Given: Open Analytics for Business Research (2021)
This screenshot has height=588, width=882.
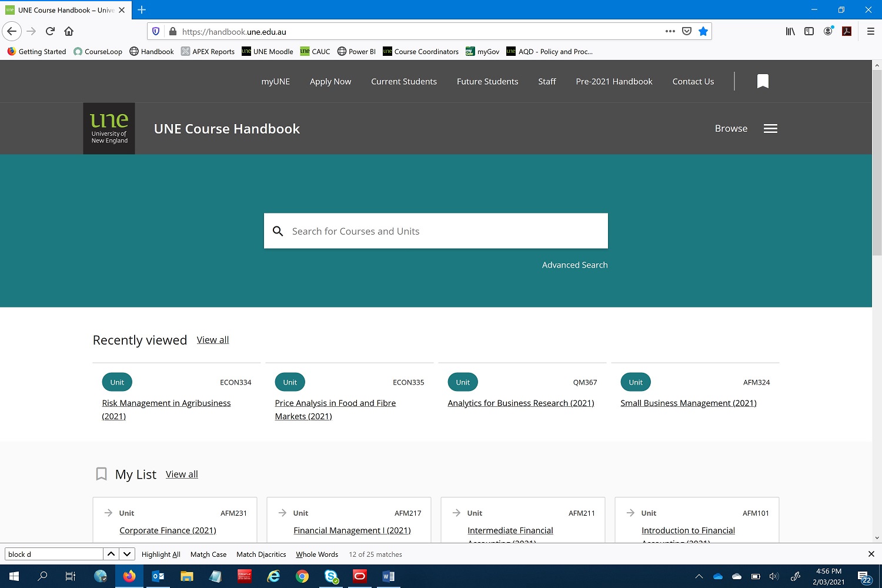Looking at the screenshot, I should (x=521, y=403).
